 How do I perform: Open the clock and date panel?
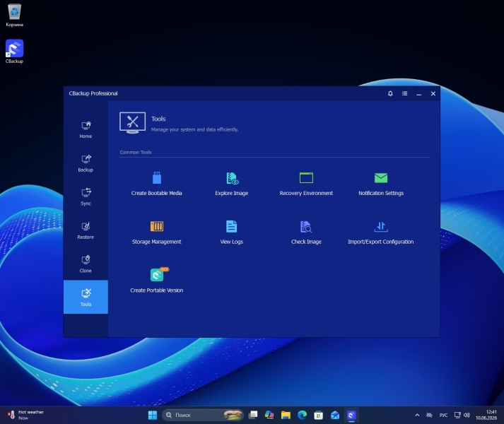pos(486,415)
